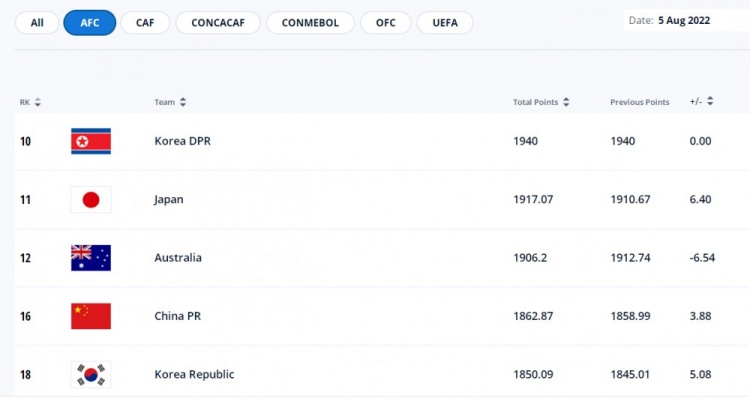Click the Australia flag icon
The width and height of the screenshot is (750, 401).
[91, 258]
